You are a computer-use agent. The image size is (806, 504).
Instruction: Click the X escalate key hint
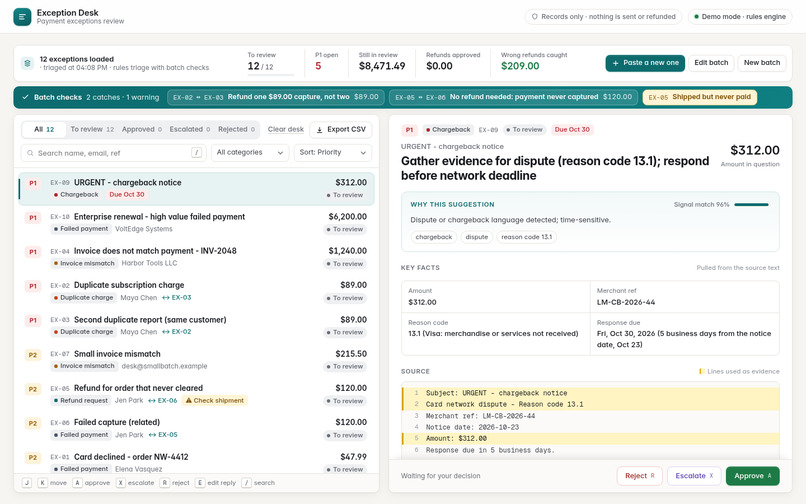(x=120, y=482)
